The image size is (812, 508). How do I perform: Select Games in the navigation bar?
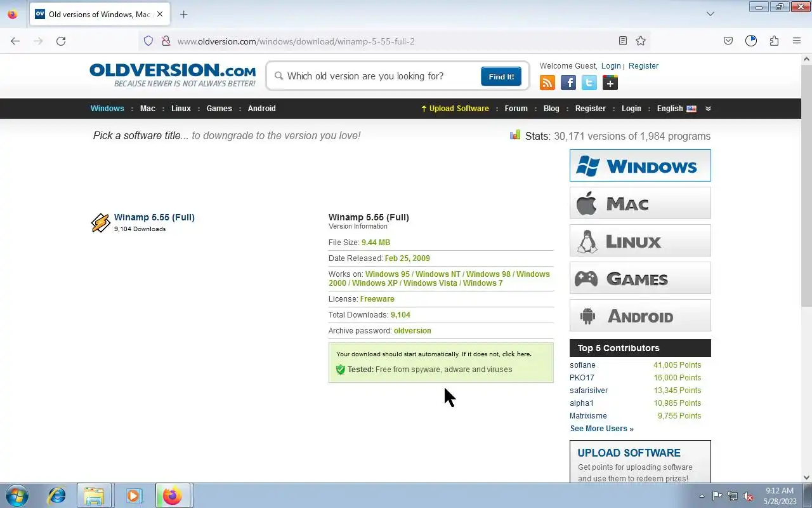219,109
